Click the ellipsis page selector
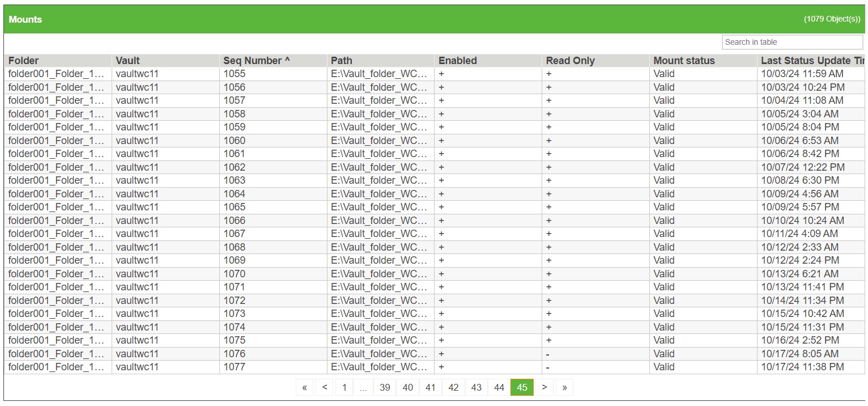 point(363,387)
